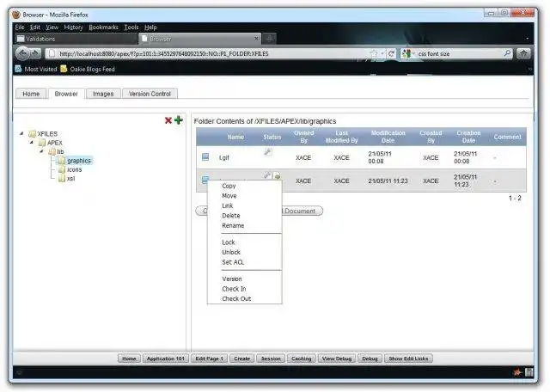Click the Session button

(271, 358)
